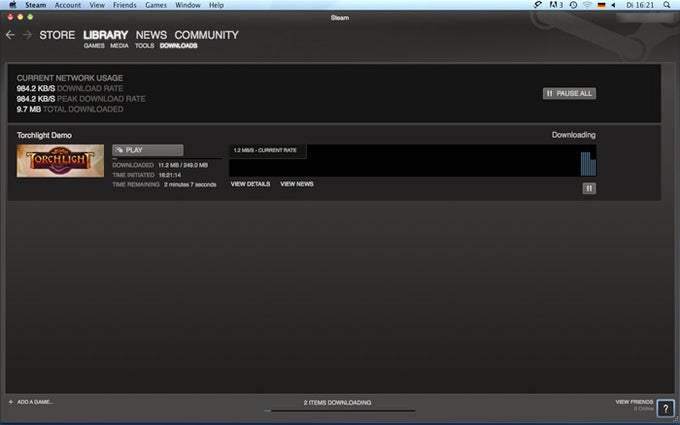This screenshot has width=680, height=425.
Task: Click the volume icon in menu bar
Action: 614,5
